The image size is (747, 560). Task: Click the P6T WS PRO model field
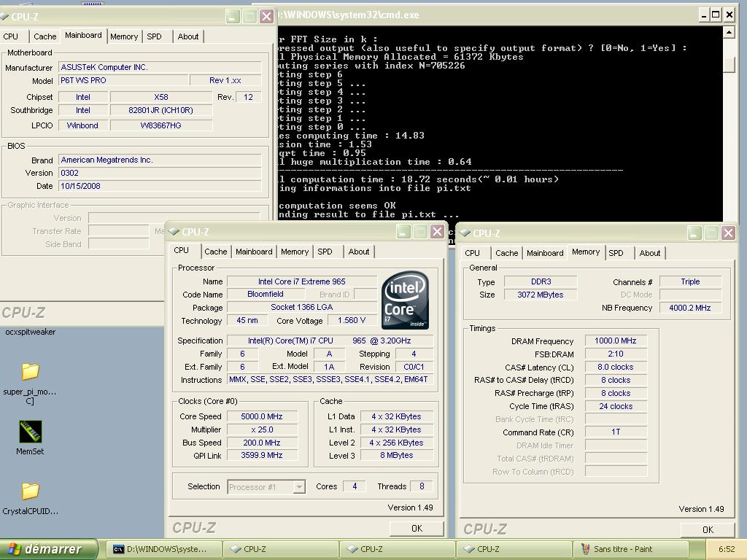click(123, 80)
